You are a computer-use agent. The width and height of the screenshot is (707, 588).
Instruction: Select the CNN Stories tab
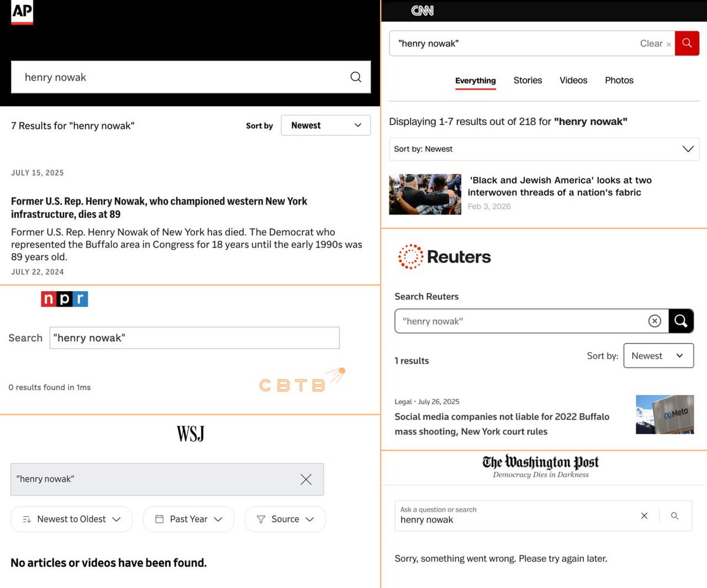point(528,80)
